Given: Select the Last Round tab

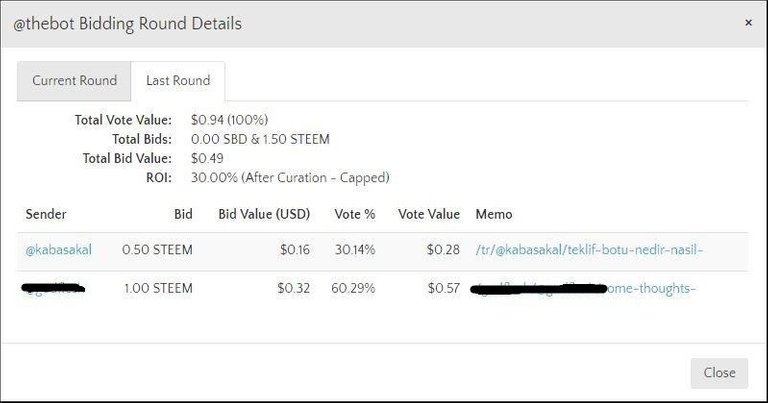Looking at the screenshot, I should (x=178, y=81).
